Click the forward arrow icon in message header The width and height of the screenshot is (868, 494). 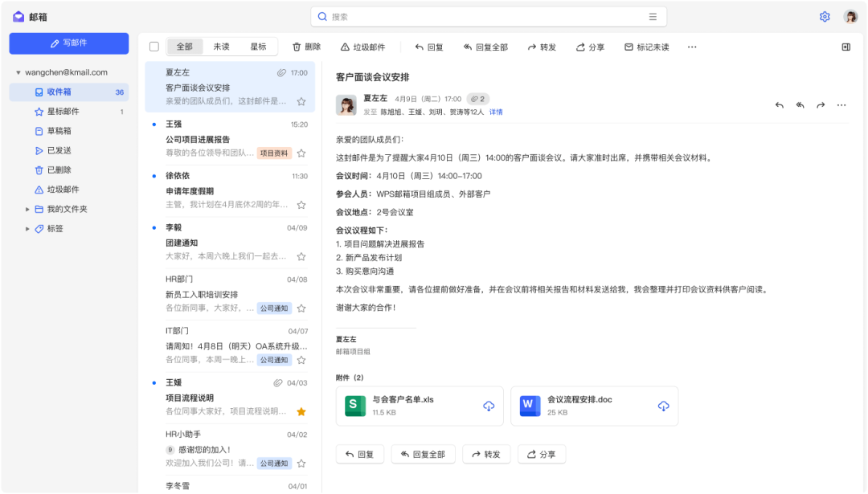point(821,105)
